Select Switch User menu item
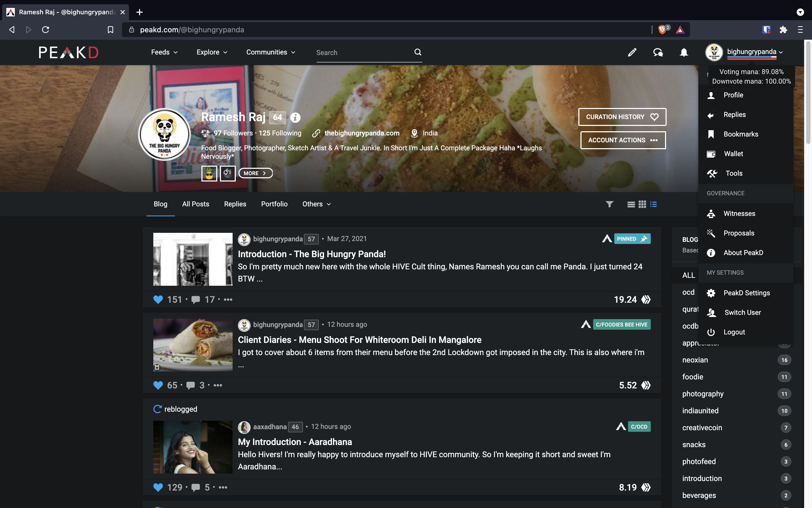This screenshot has width=812, height=508. [746, 312]
